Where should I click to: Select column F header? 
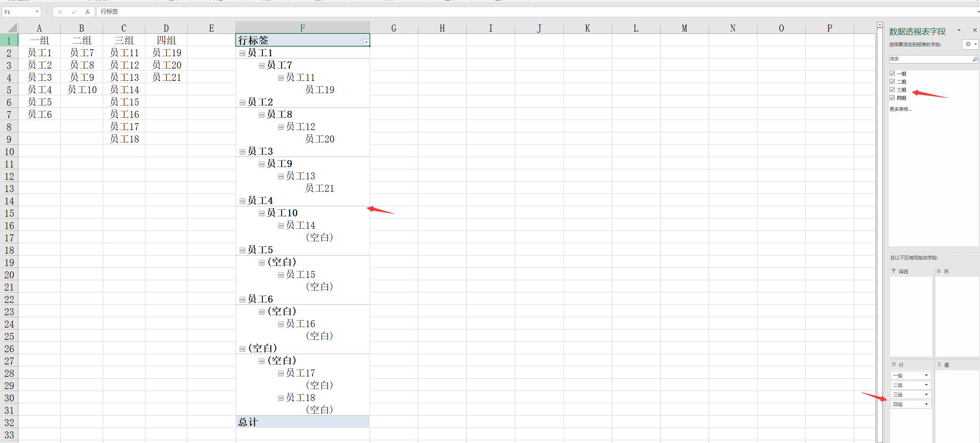[303, 28]
